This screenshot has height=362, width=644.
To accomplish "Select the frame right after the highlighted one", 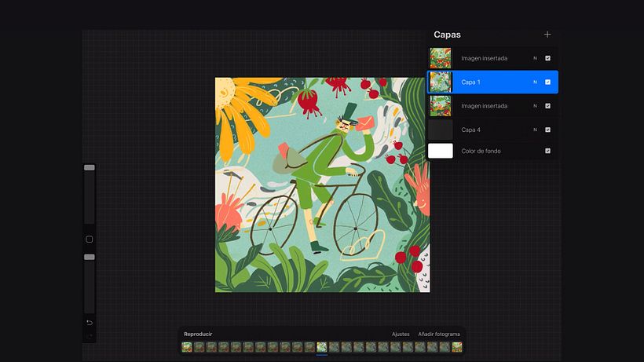I will (x=334, y=347).
